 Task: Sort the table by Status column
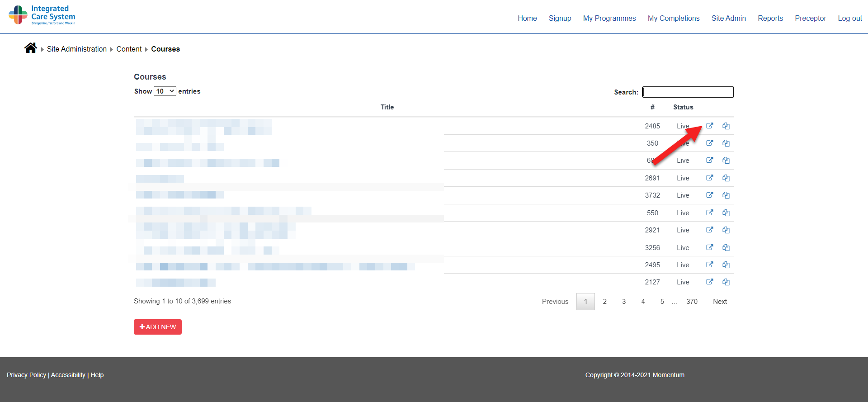click(683, 107)
